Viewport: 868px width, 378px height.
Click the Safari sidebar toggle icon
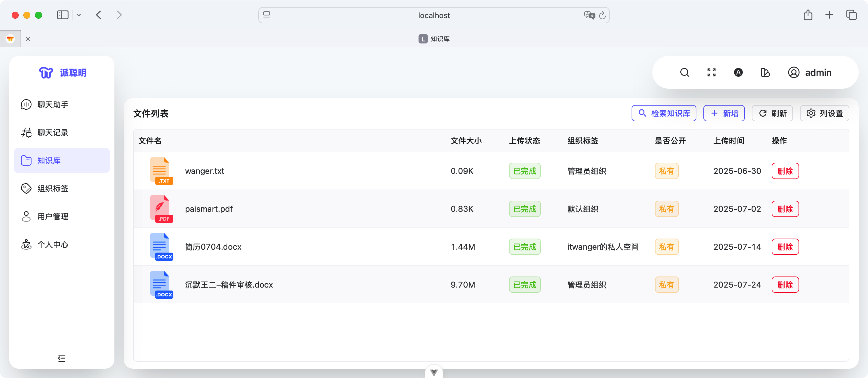(x=63, y=15)
